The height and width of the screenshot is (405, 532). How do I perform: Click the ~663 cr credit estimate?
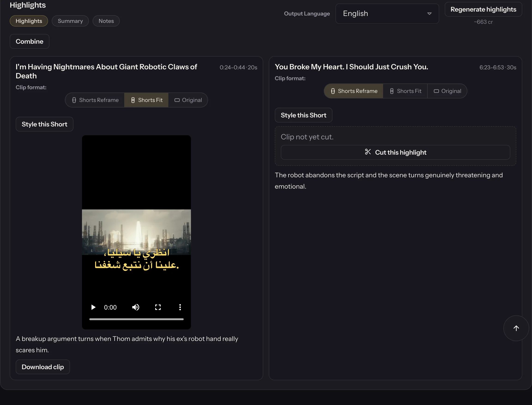[483, 22]
